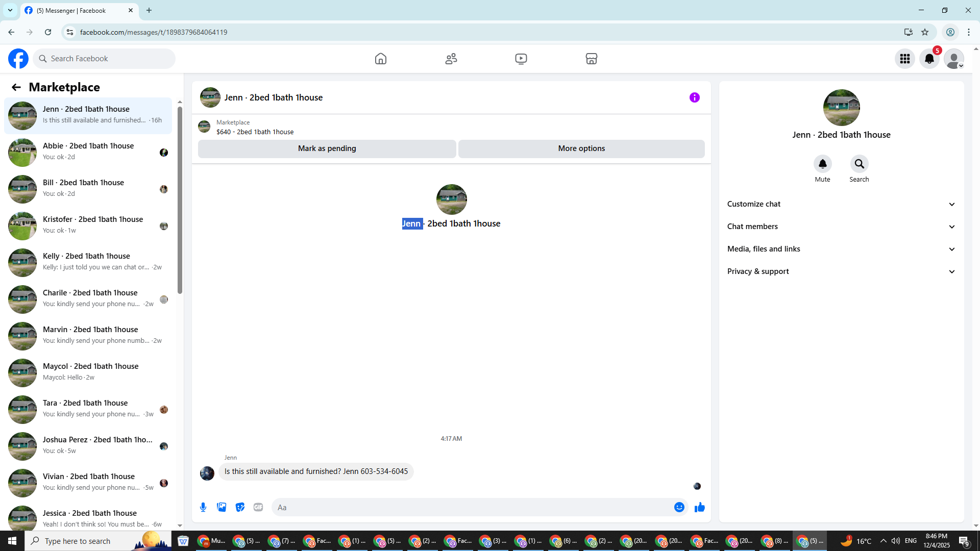Open the Facebook Home tab

click(x=381, y=59)
